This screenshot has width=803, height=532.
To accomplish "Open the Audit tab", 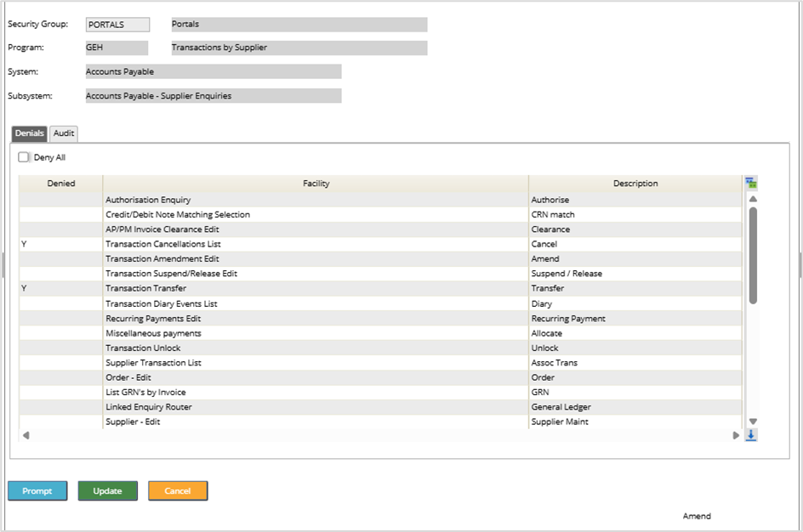I will [x=64, y=133].
